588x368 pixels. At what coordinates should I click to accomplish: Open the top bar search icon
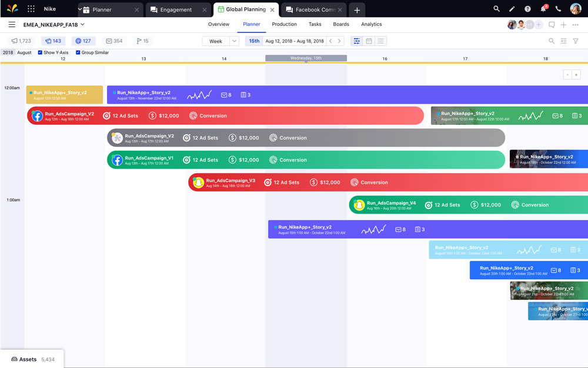(496, 9)
